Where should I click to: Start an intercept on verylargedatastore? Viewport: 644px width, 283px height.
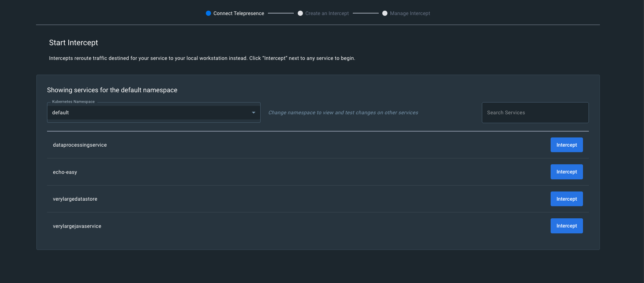[x=566, y=199]
